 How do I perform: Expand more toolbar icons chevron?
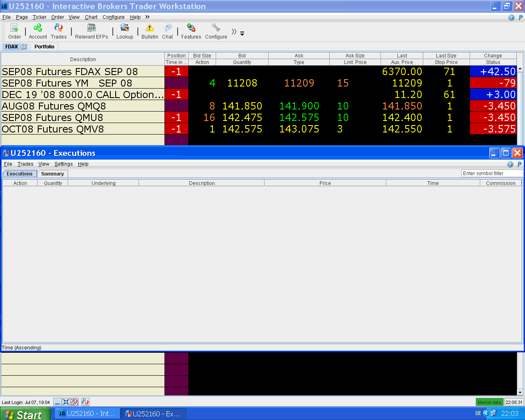point(234,32)
